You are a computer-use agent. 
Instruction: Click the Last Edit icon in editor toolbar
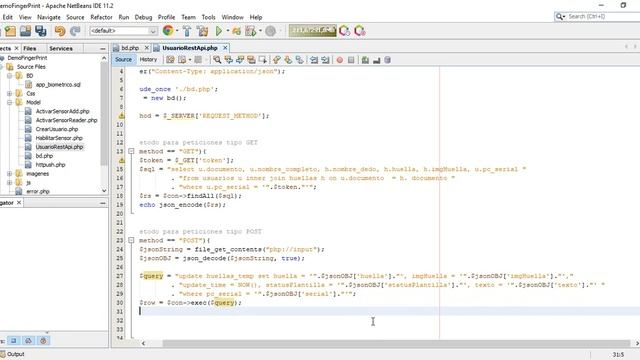(x=170, y=60)
